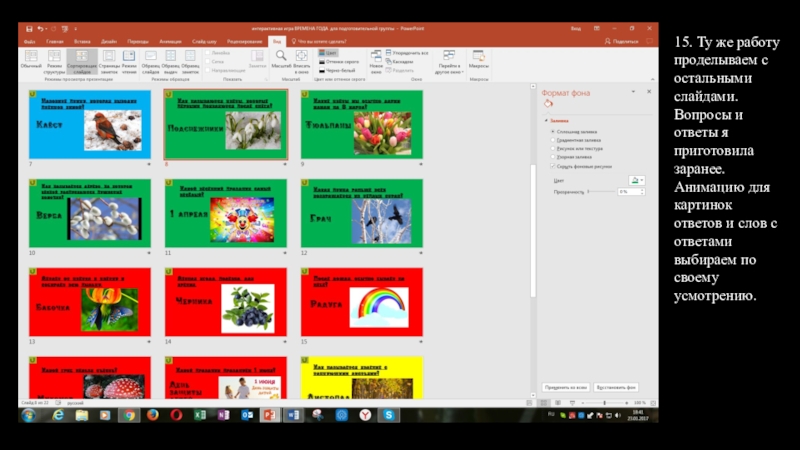Switch to Reading view (Режим чтения)
Viewport: 800px width, 450px height.
point(129,62)
